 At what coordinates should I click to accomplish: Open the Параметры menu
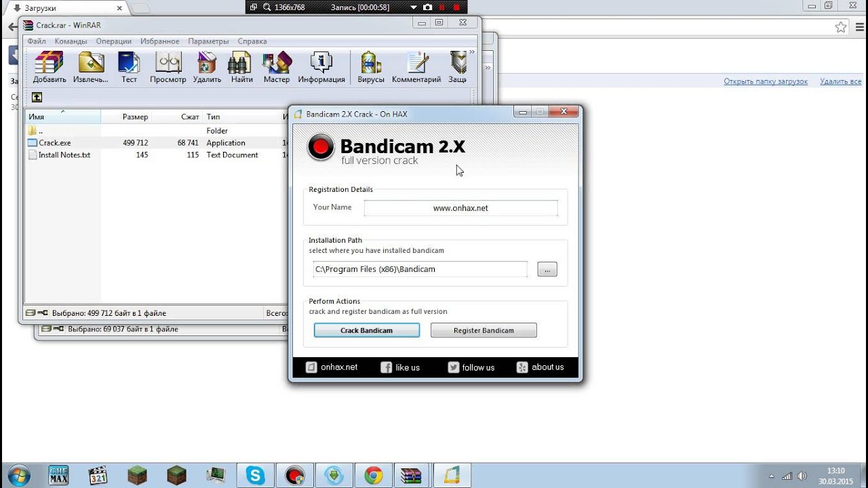[x=208, y=41]
